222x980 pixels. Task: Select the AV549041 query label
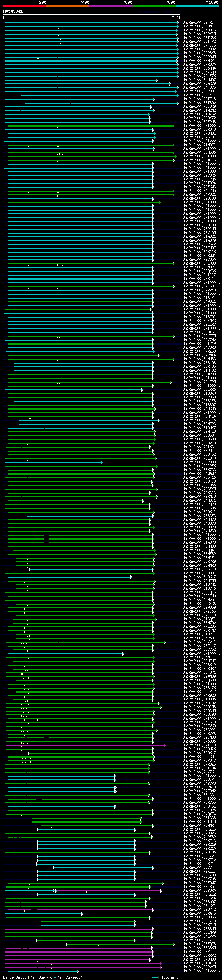(13, 11)
